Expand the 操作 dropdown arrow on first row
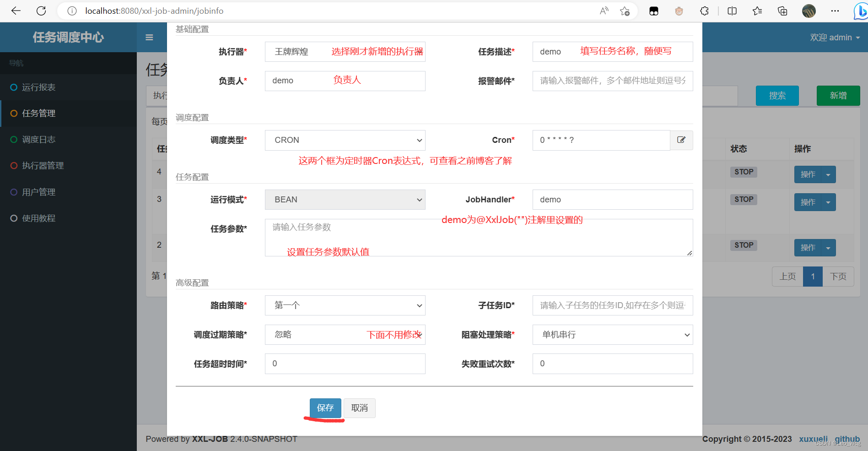Viewport: 868px width, 451px height. pos(828,174)
